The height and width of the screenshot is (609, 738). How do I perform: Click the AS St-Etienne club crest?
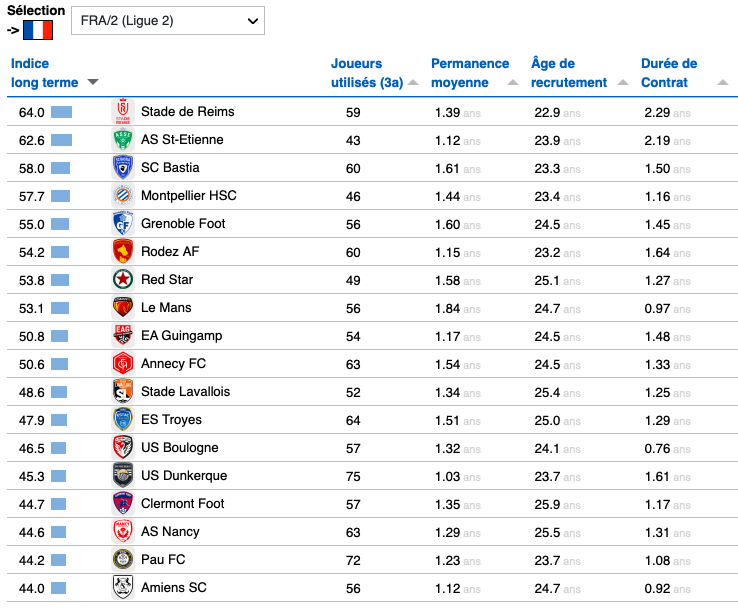[123, 140]
